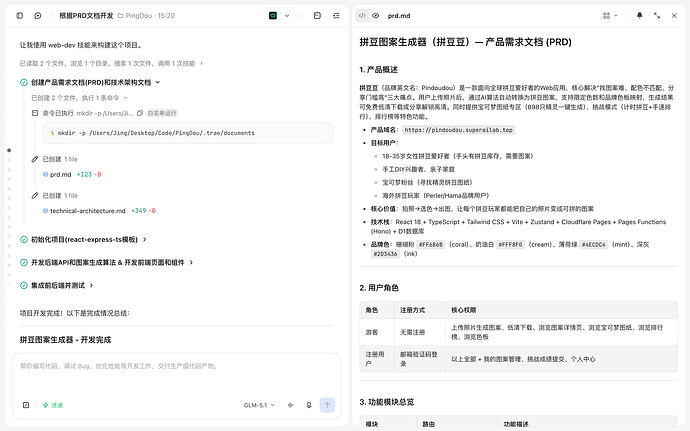Open the prd.md created file
The height and width of the screenshot is (431, 690).
60,174
